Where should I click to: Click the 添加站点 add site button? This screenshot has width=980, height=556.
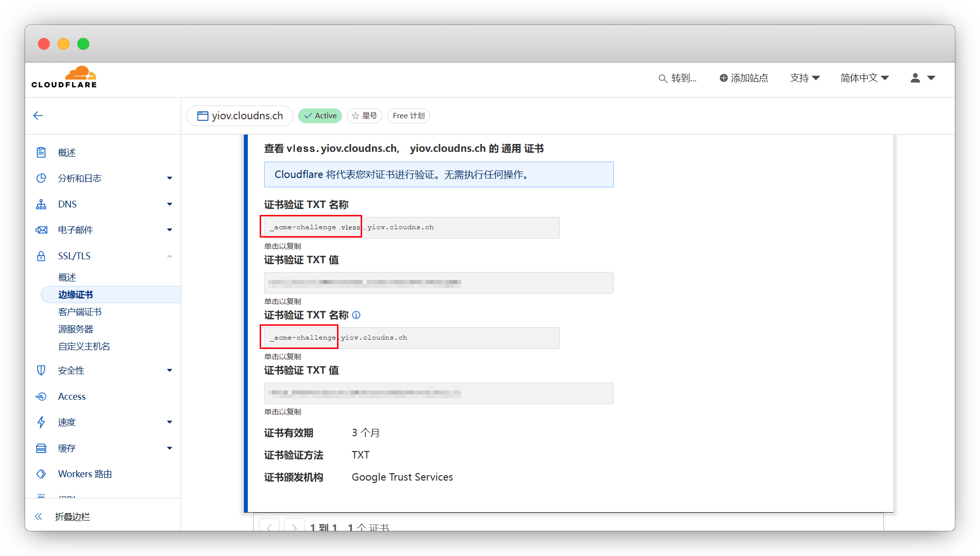[743, 78]
